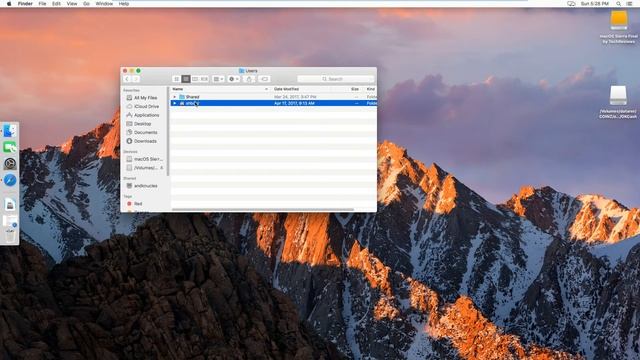Open Notification Center from menu bar
This screenshot has height=360, width=640.
coord(629,3)
